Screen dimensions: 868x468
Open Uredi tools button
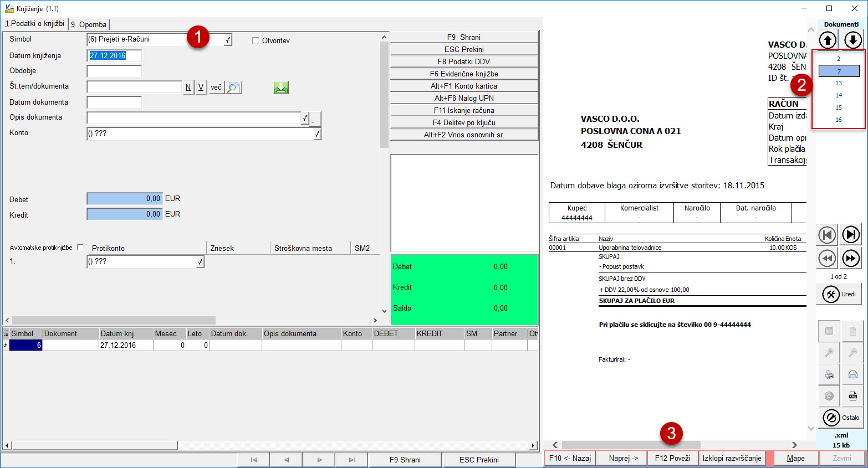coord(839,294)
